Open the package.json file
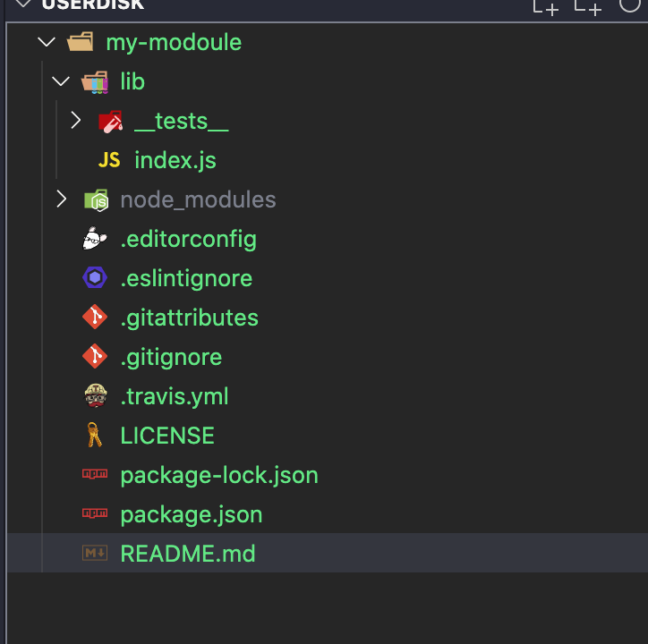 (x=192, y=514)
